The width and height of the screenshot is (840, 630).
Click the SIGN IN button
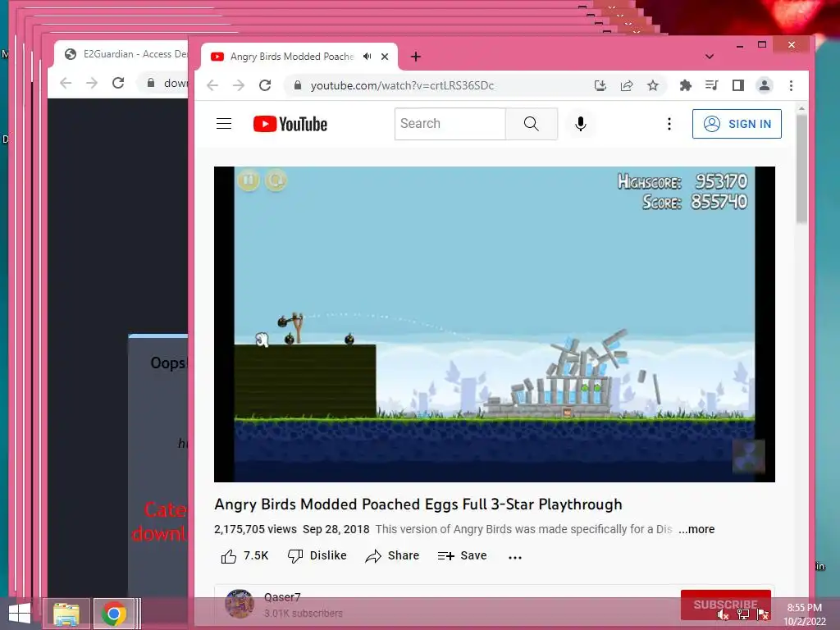737,124
